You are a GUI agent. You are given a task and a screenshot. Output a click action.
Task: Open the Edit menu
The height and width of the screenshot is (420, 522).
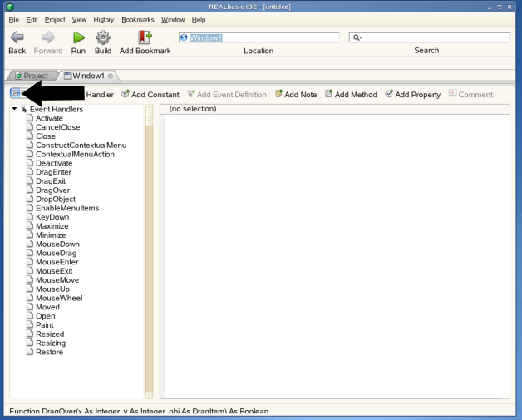click(32, 20)
